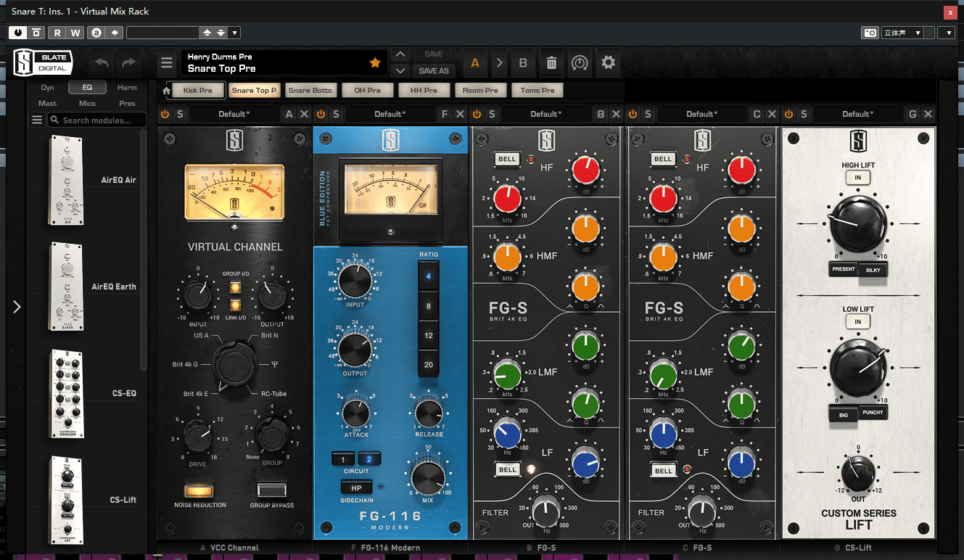Click host Read automation R button

[x=57, y=33]
